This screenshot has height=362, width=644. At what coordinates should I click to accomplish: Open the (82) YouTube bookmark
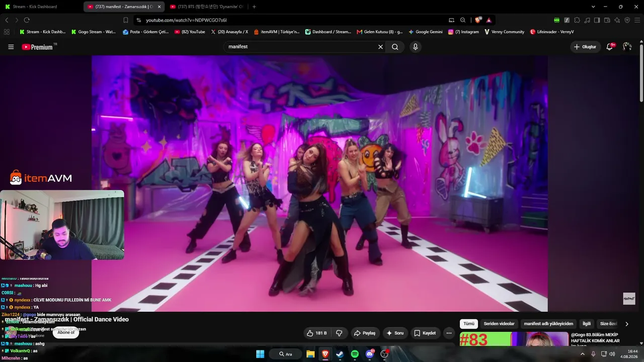pyautogui.click(x=190, y=32)
